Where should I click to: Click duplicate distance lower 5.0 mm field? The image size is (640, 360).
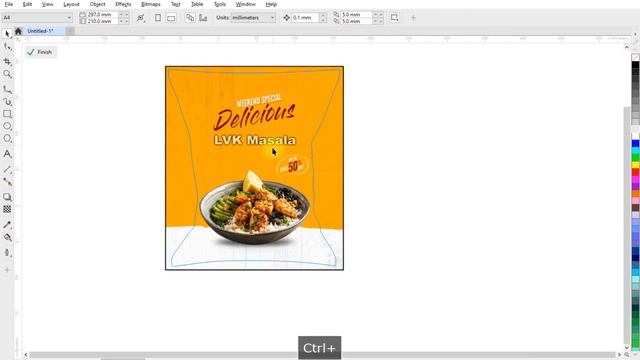(x=356, y=21)
